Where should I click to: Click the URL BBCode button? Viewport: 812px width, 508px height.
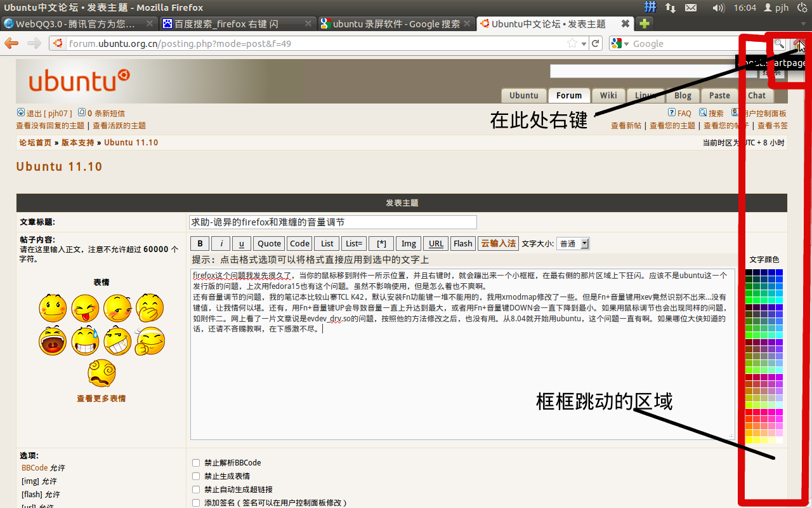(x=436, y=244)
